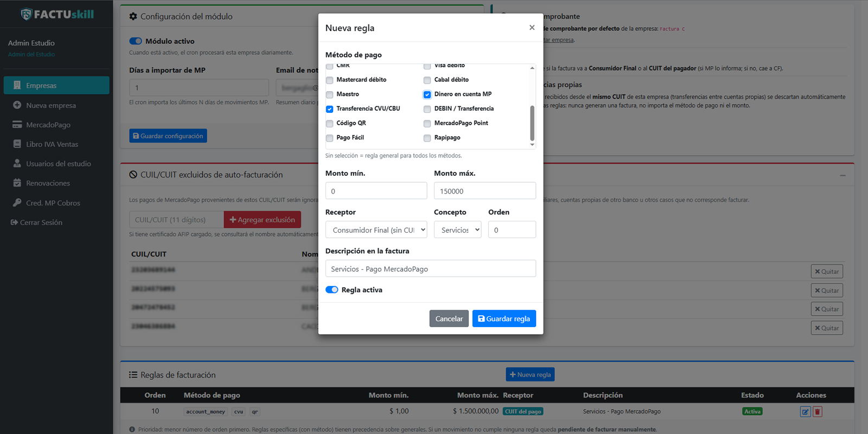Click the Nueva empresa plus icon
Screen dimensions: 868x434
click(x=17, y=105)
